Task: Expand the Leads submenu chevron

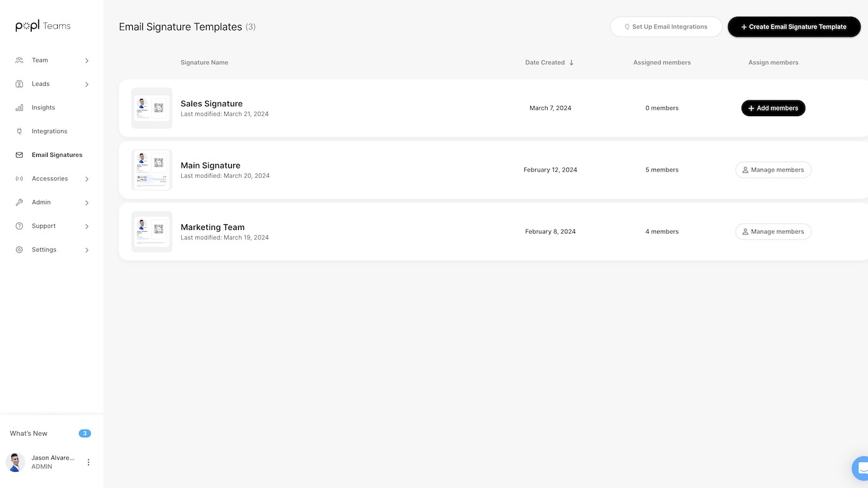Action: (x=87, y=85)
